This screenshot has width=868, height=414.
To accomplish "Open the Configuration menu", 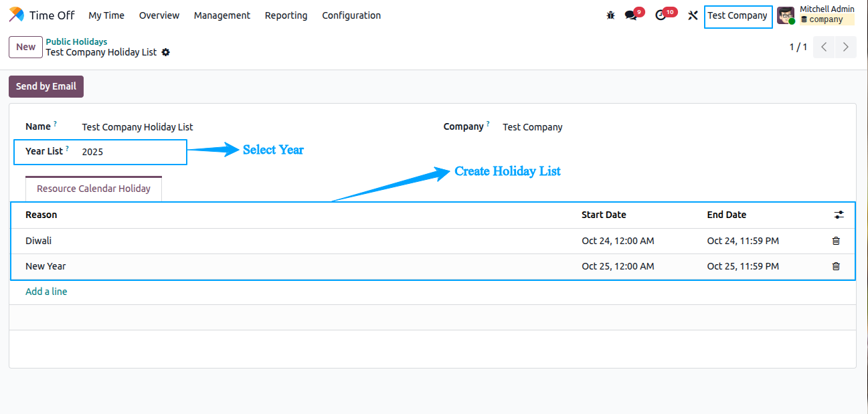I will point(351,15).
